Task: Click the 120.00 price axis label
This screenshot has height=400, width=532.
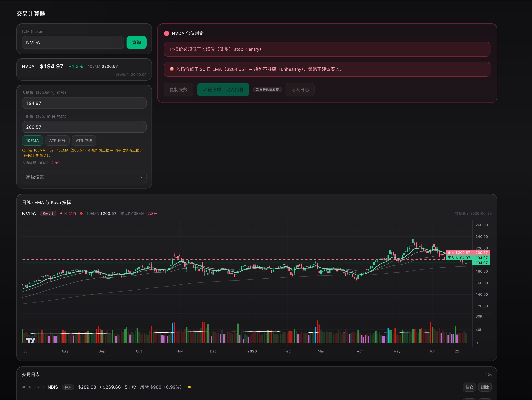Action: tap(482, 306)
